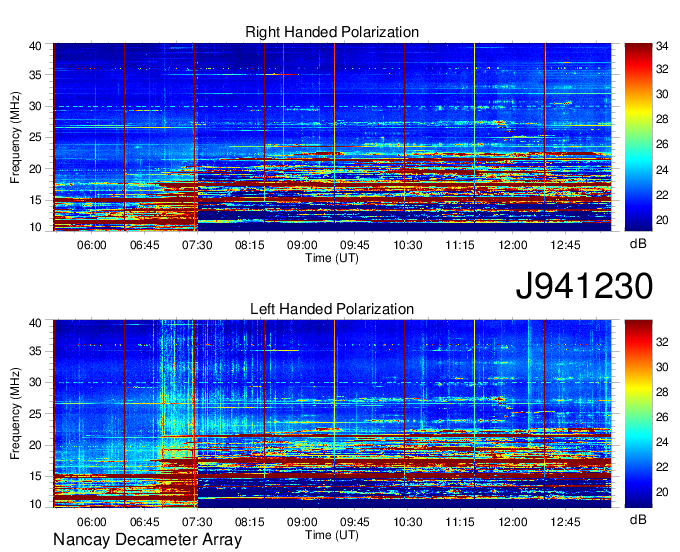The height and width of the screenshot is (552, 680).
Task: Click 10 MHz tick on right-handed plot
Action: [x=36, y=227]
